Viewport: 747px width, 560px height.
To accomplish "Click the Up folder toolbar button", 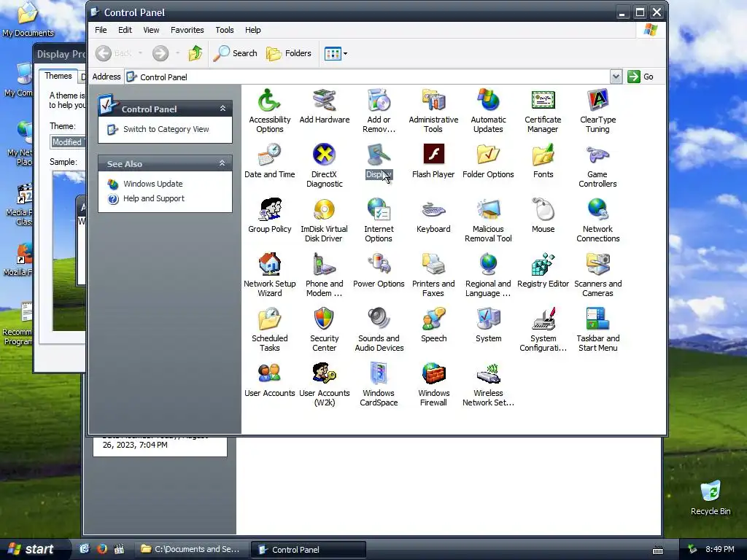I will (x=196, y=53).
